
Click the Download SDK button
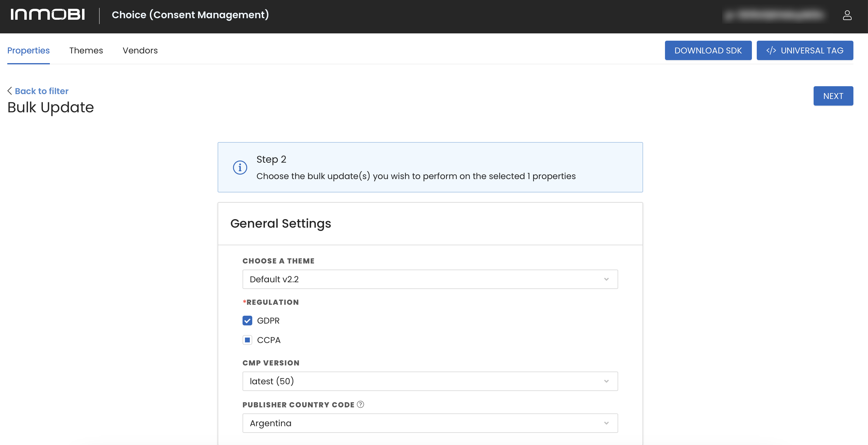[x=708, y=50]
